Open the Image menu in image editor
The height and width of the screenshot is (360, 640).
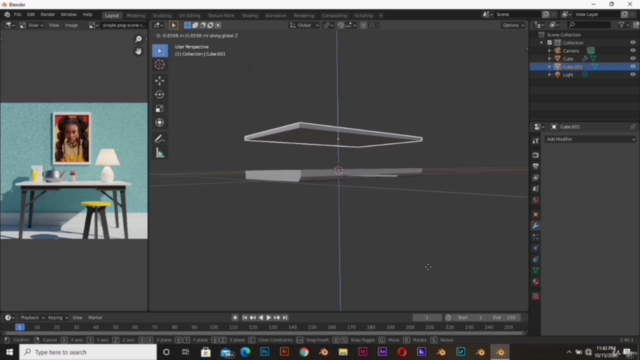(71, 25)
